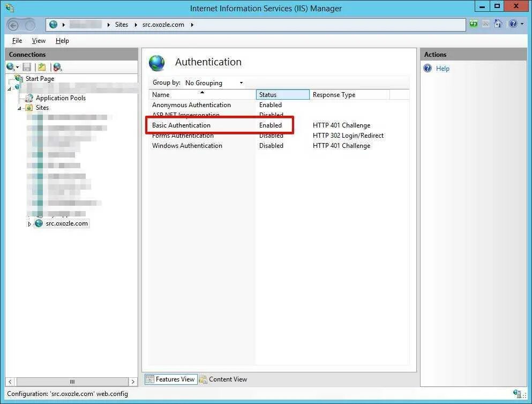The image size is (532, 404).
Task: Click the Connections pane scroll-right arrow
Action: [x=133, y=381]
